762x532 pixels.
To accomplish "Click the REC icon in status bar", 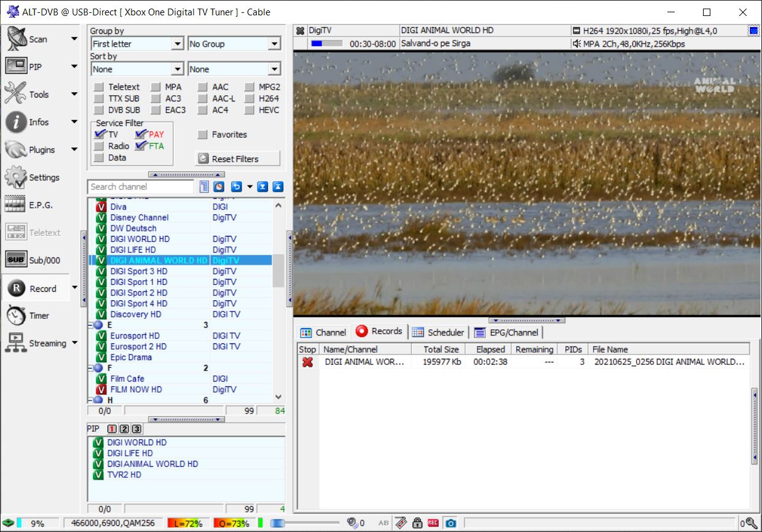I will point(433,523).
